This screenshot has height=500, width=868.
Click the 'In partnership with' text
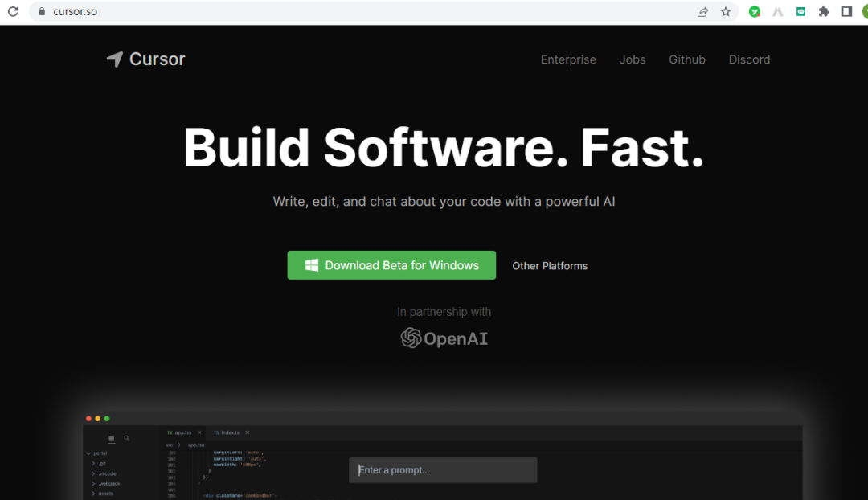click(x=444, y=312)
